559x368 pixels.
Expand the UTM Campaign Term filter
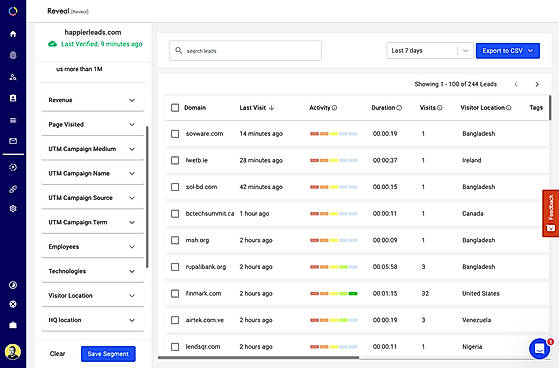point(93,222)
